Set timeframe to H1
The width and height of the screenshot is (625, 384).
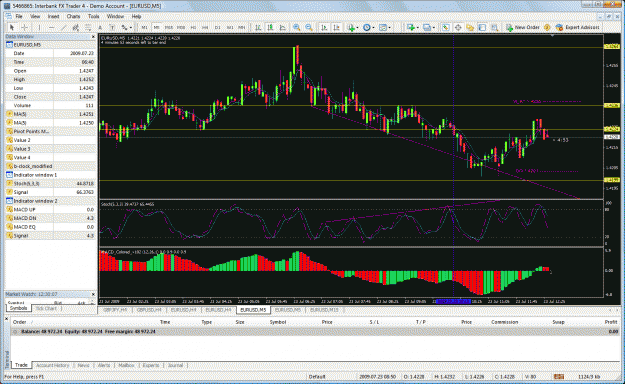tap(193, 28)
